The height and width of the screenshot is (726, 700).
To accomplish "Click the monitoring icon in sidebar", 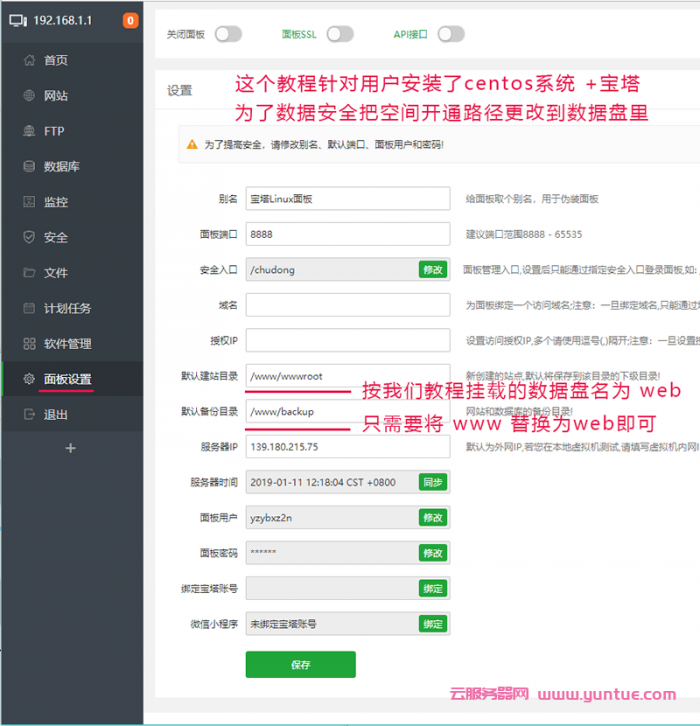I will (x=28, y=202).
